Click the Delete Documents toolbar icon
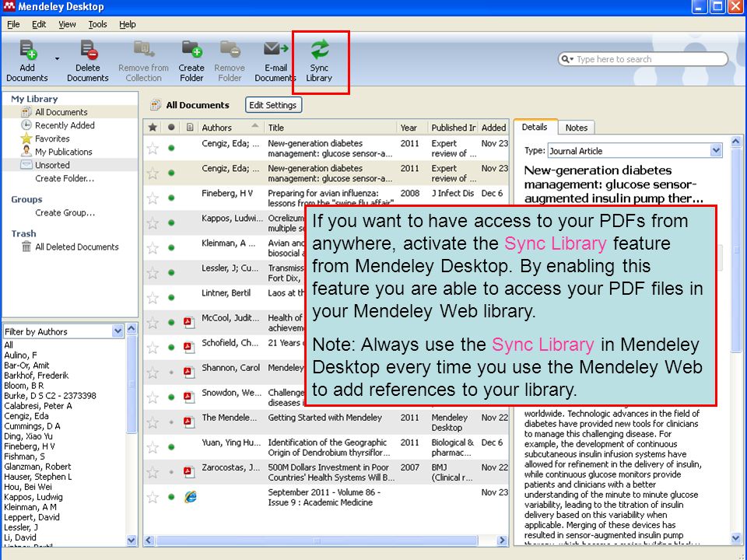Viewport: 747px width, 560px height. [x=89, y=50]
